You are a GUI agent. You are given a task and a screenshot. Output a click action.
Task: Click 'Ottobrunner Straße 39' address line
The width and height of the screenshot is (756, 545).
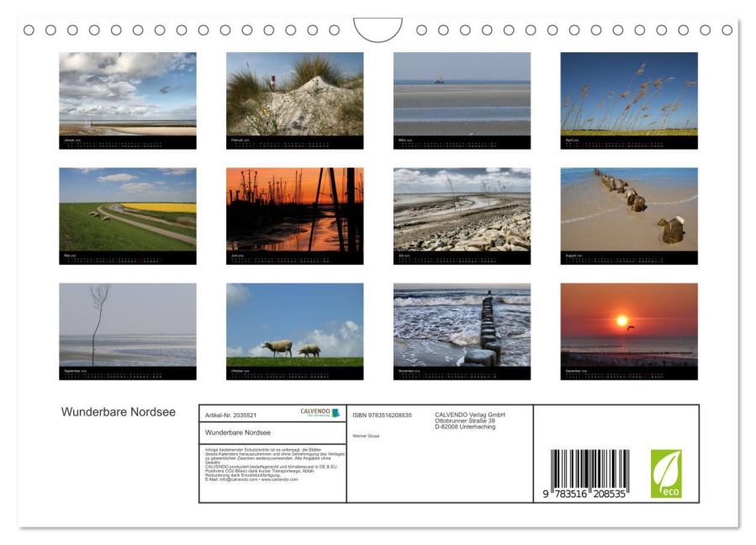[x=465, y=421]
